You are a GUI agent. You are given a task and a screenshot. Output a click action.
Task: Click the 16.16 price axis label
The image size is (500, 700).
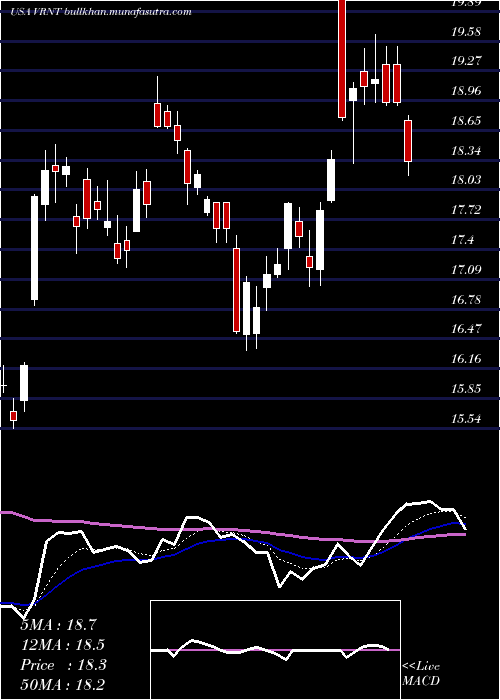tap(466, 359)
